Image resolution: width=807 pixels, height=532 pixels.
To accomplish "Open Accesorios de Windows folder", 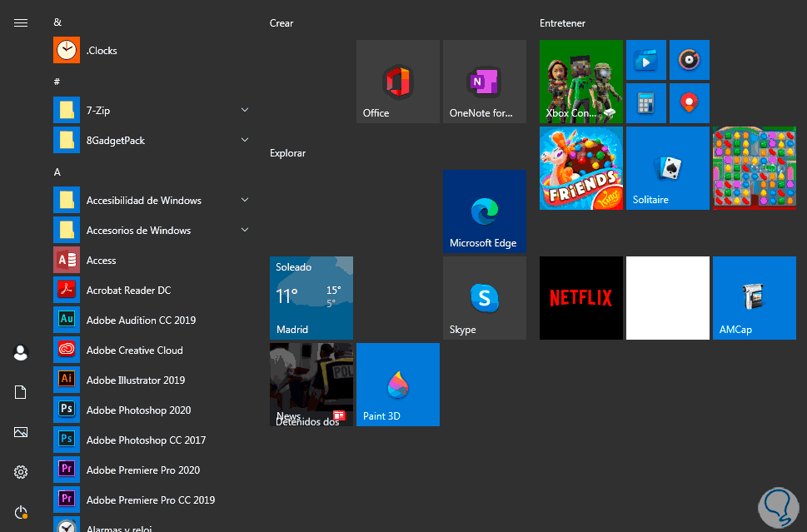I will click(152, 230).
